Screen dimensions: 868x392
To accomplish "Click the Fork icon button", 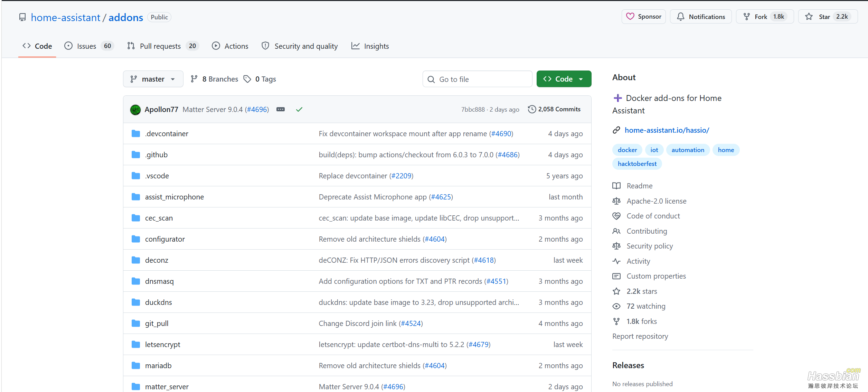I will pyautogui.click(x=746, y=17).
